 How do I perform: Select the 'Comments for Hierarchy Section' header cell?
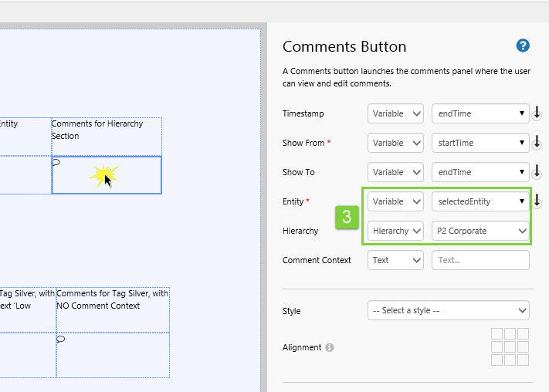pyautogui.click(x=106, y=136)
